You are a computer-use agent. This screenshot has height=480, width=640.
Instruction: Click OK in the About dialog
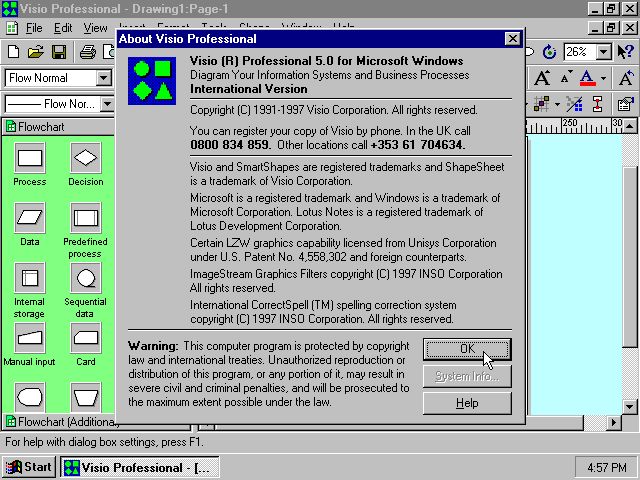point(467,349)
